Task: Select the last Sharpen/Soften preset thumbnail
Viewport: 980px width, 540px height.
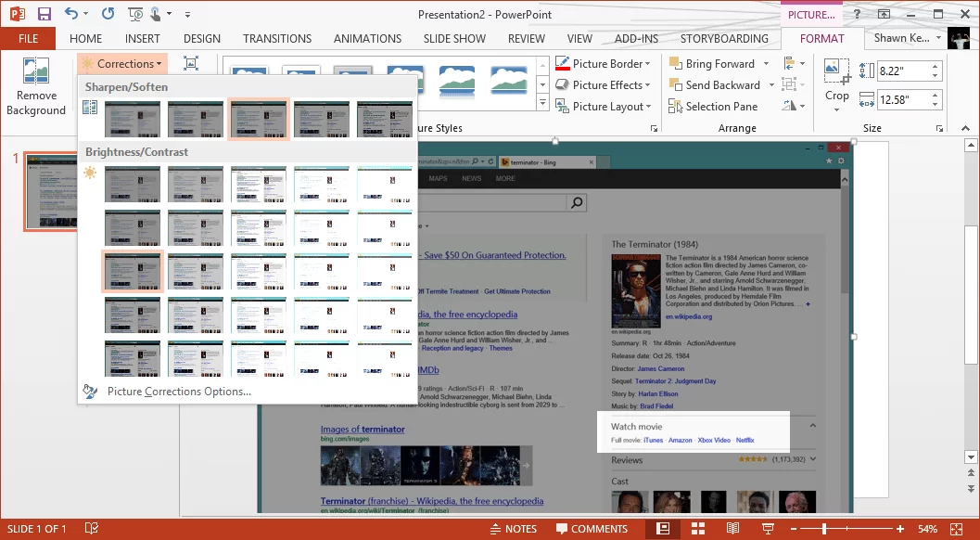Action: (x=385, y=119)
